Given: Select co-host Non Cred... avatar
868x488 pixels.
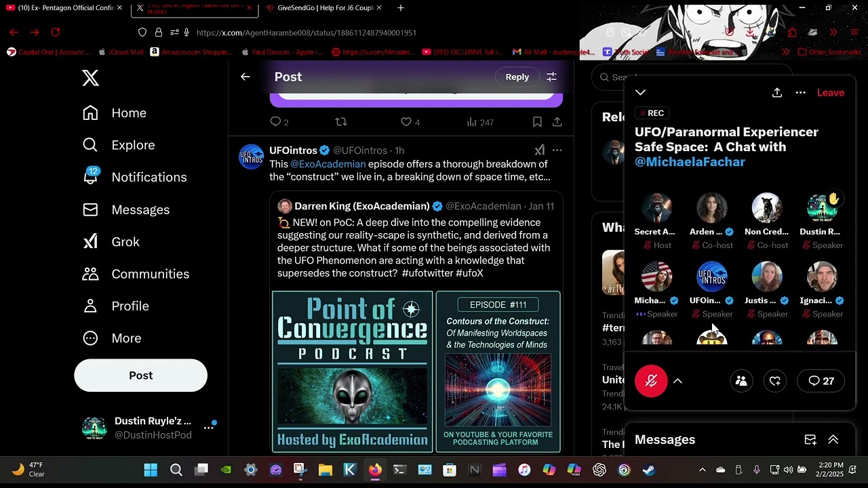Looking at the screenshot, I should [x=767, y=208].
